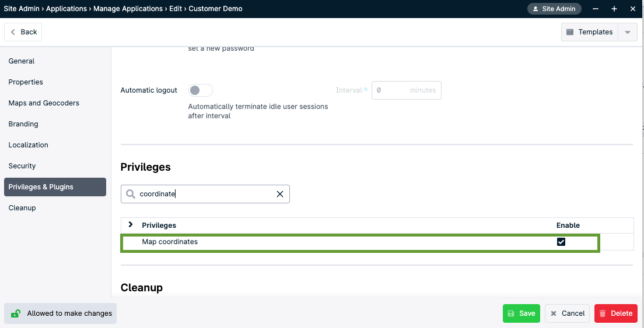Click the user icon in Site Admin badge

click(535, 9)
